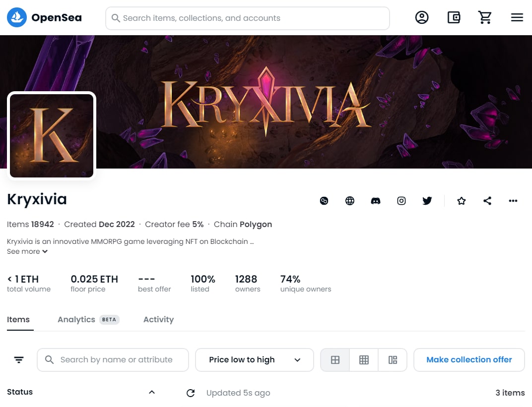This screenshot has width=532, height=407.
Task: Click Make collection offer button
Action: 469,360
